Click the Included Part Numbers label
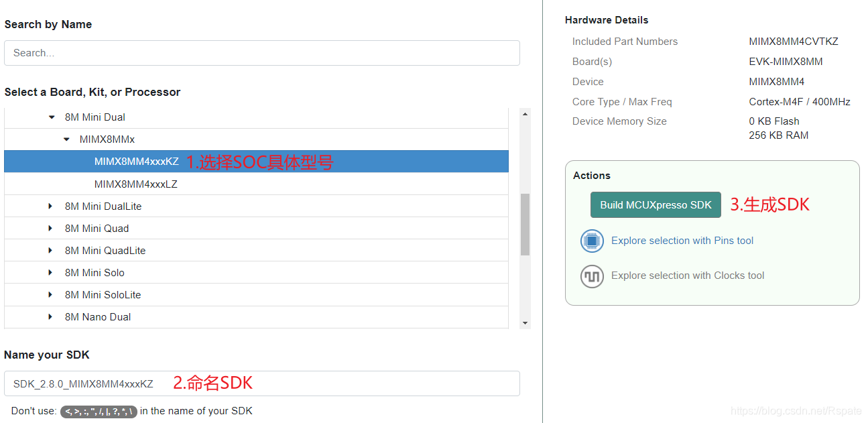 [x=625, y=42]
